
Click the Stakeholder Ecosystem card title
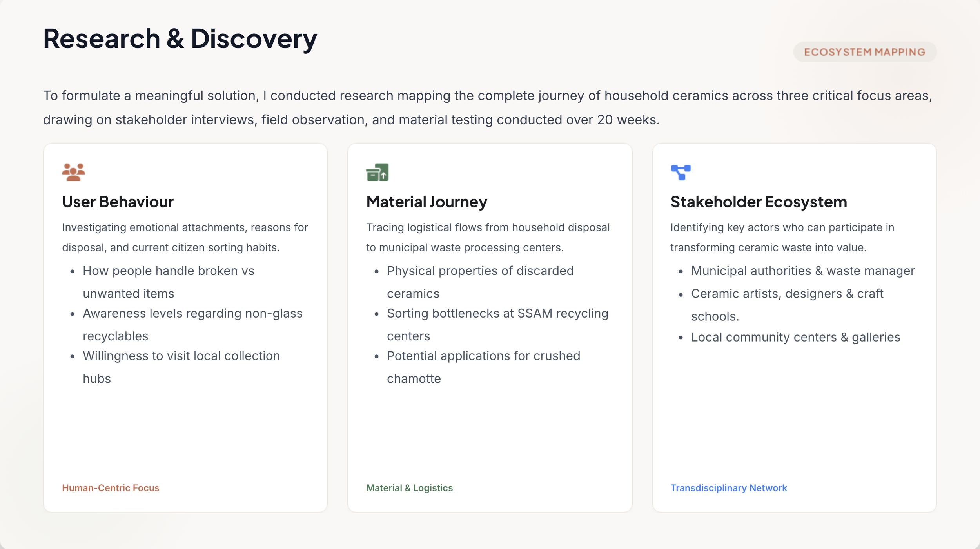coord(759,202)
